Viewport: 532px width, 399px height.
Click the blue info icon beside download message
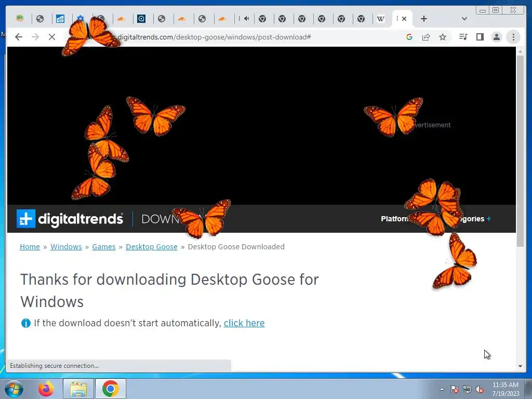[26, 323]
